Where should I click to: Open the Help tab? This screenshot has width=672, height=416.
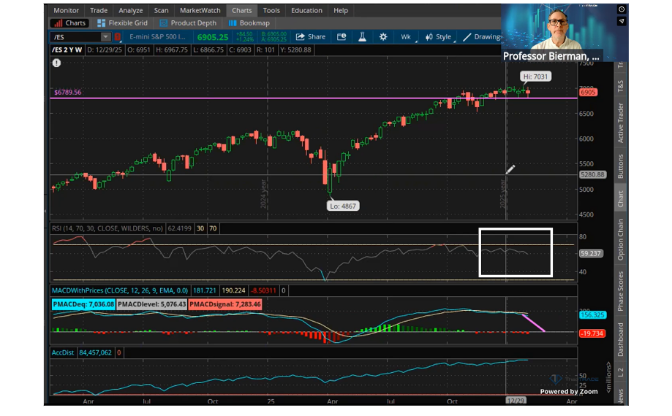341,10
